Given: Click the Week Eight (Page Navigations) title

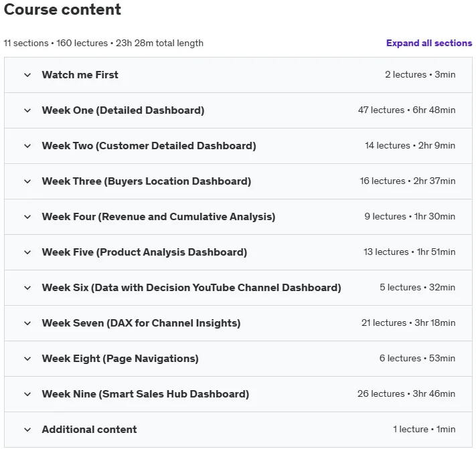Looking at the screenshot, I should [121, 358].
